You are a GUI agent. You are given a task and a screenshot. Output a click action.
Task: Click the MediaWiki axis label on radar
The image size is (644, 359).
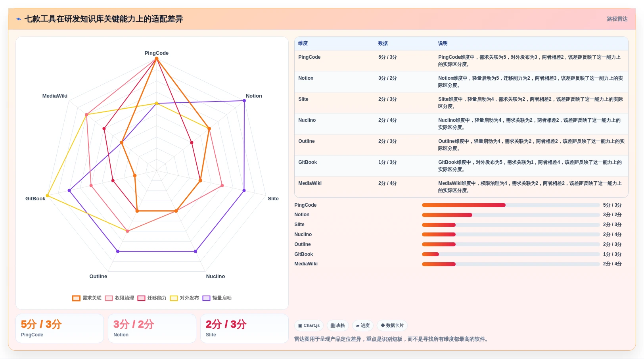[55, 96]
